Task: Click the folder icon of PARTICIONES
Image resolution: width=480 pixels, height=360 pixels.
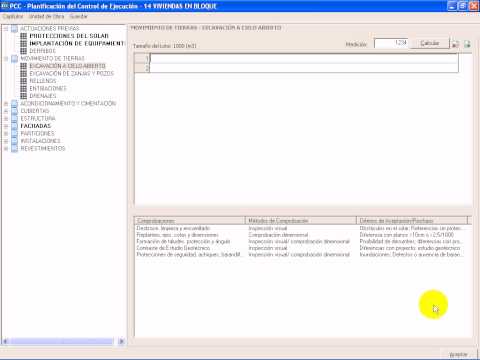Action: 14,134
